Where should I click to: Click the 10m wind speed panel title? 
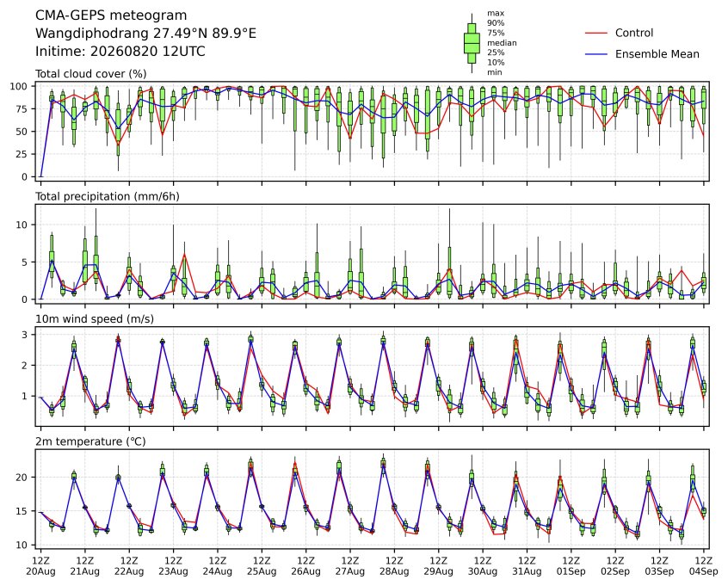tap(95, 319)
